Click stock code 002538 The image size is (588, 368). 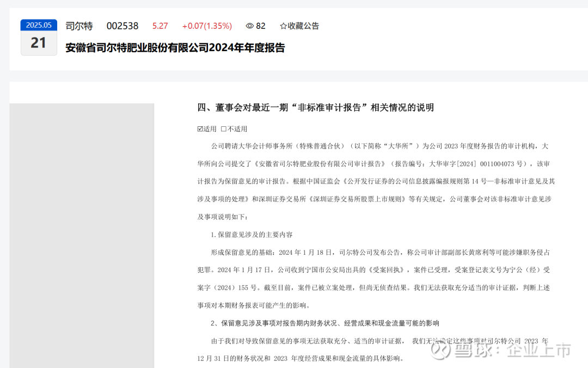pyautogui.click(x=122, y=26)
